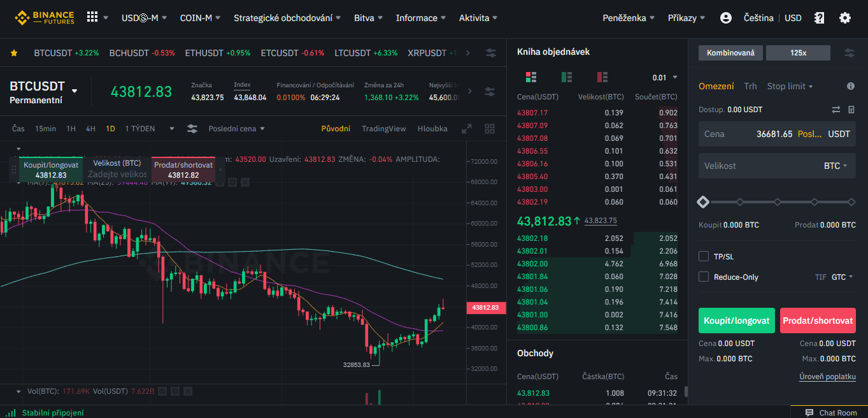Click the large green Koupit/longovat button
Viewport: 868px width, 418px height.
pos(737,321)
